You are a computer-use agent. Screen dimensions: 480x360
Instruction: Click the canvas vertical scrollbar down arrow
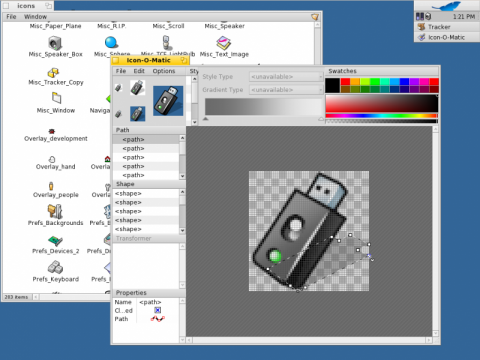(435, 333)
